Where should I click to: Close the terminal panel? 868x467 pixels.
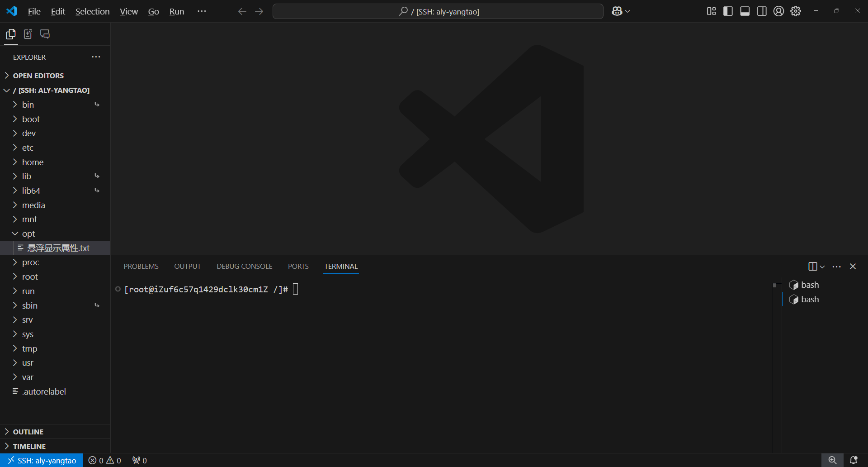tap(853, 267)
